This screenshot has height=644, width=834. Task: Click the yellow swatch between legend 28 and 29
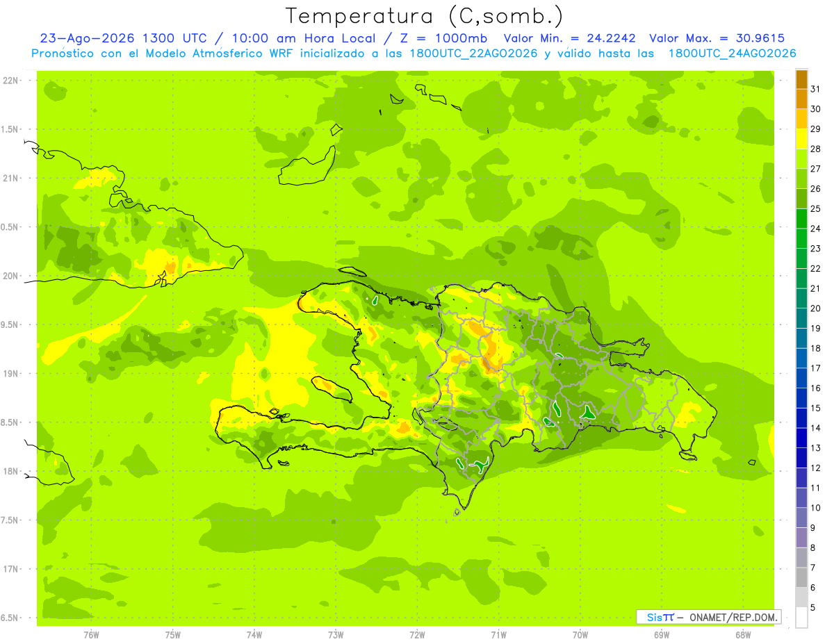pos(801,138)
